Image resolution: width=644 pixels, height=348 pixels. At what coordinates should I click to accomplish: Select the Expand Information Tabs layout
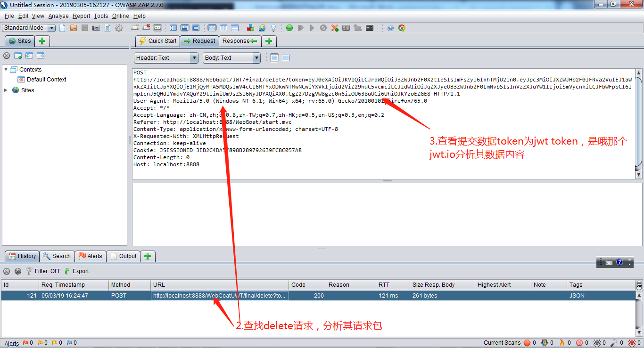click(x=184, y=28)
